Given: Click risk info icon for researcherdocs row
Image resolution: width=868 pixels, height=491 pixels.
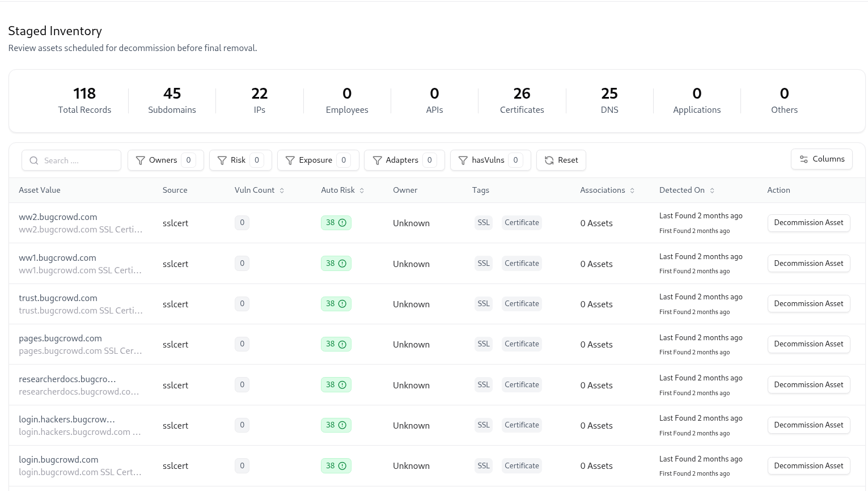Looking at the screenshot, I should [342, 385].
